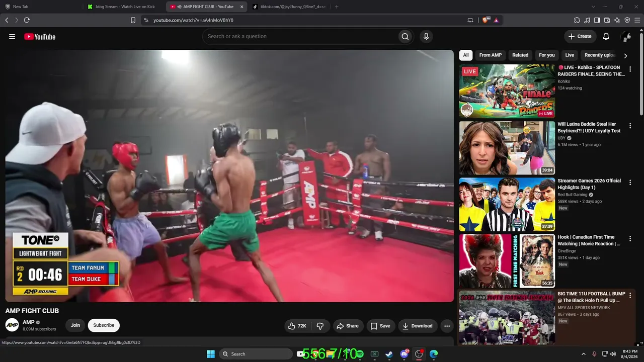Start voice search with the microphone
Viewport: 644px width, 362px height.
click(x=426, y=36)
